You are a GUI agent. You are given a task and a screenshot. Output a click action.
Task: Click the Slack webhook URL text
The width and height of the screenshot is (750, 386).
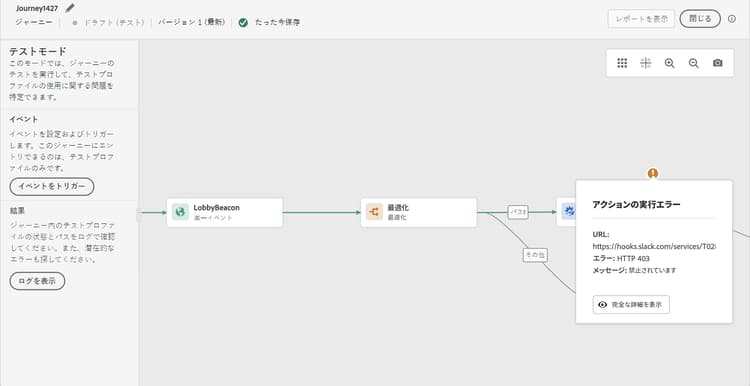click(x=654, y=246)
